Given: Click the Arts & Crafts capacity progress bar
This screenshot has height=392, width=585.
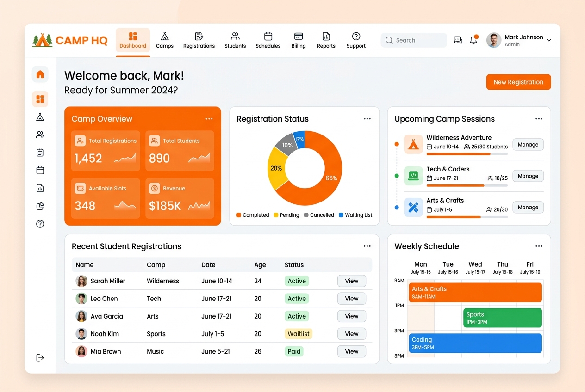Looking at the screenshot, I should (x=467, y=217).
